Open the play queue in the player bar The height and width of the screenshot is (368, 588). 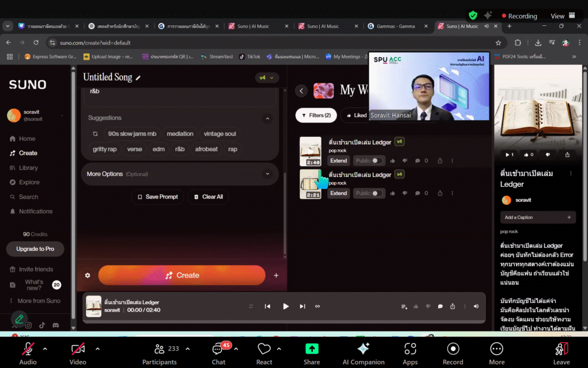tap(404, 306)
